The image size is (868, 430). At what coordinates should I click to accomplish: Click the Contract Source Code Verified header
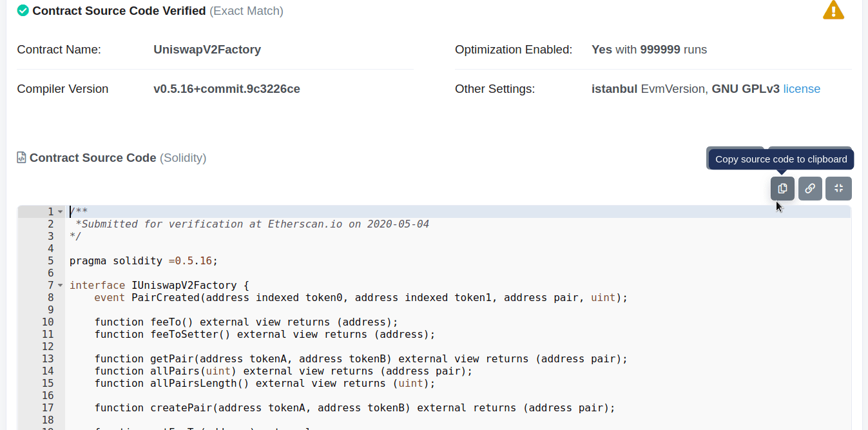click(120, 10)
